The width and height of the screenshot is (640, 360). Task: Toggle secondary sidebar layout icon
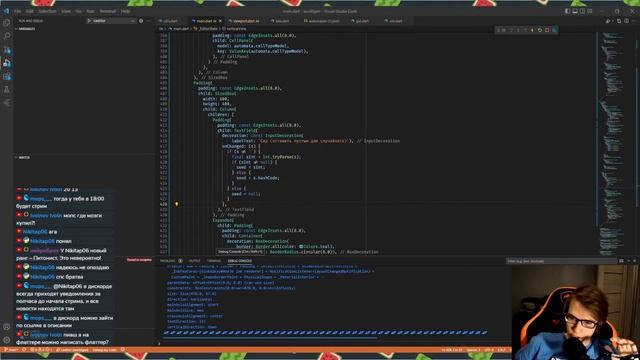tap(582, 11)
